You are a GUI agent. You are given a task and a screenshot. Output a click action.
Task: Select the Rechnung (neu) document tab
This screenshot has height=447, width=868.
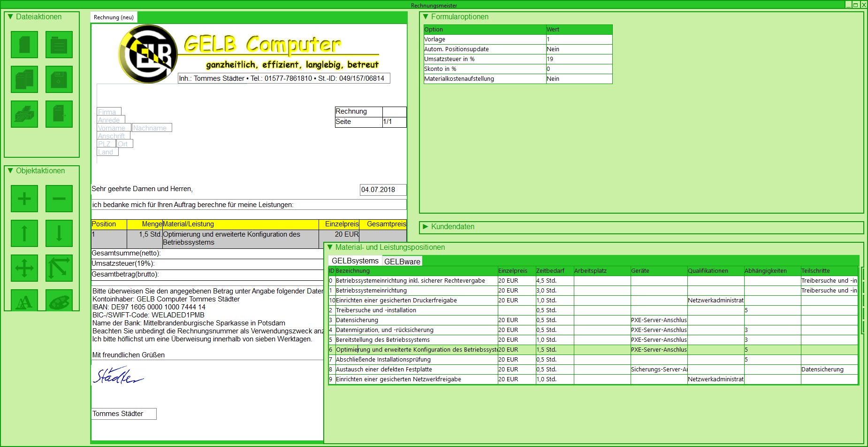114,17
